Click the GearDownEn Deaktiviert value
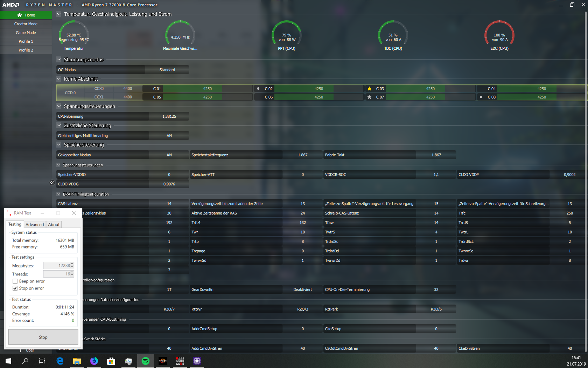The width and height of the screenshot is (588, 368). tap(303, 289)
